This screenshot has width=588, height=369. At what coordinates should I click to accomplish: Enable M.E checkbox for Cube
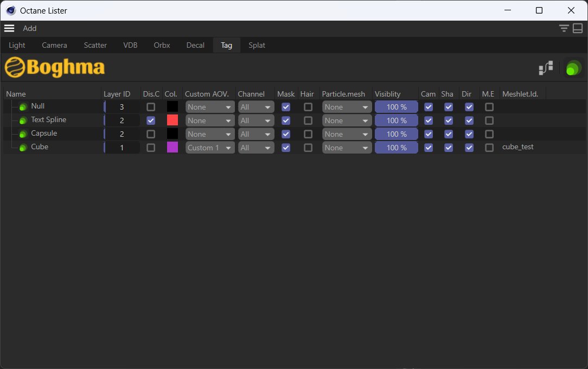pos(489,148)
